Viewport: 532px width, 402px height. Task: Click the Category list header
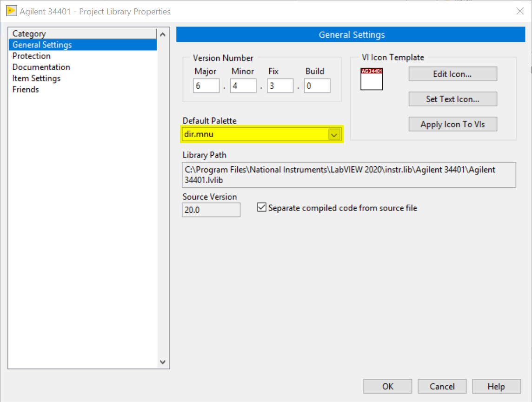click(82, 33)
